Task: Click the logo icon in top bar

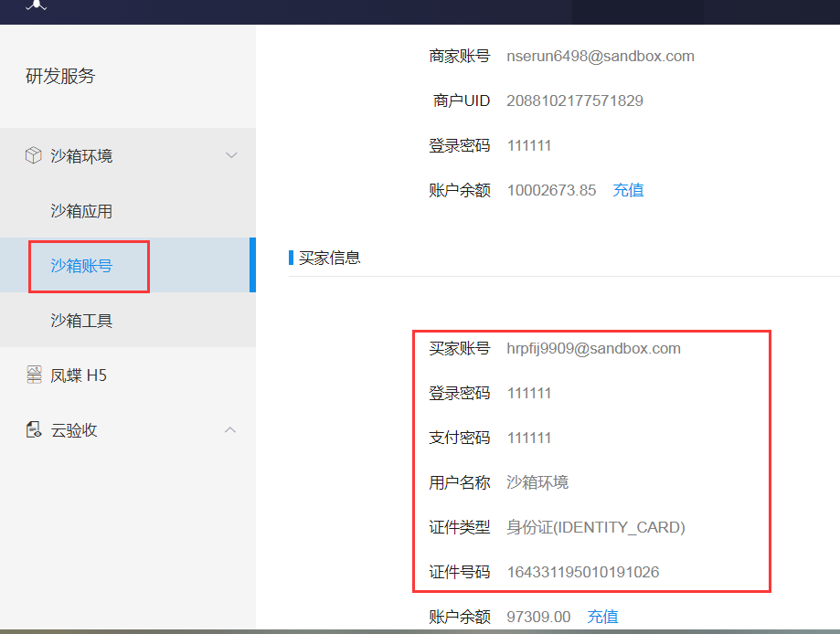Action: click(37, 5)
